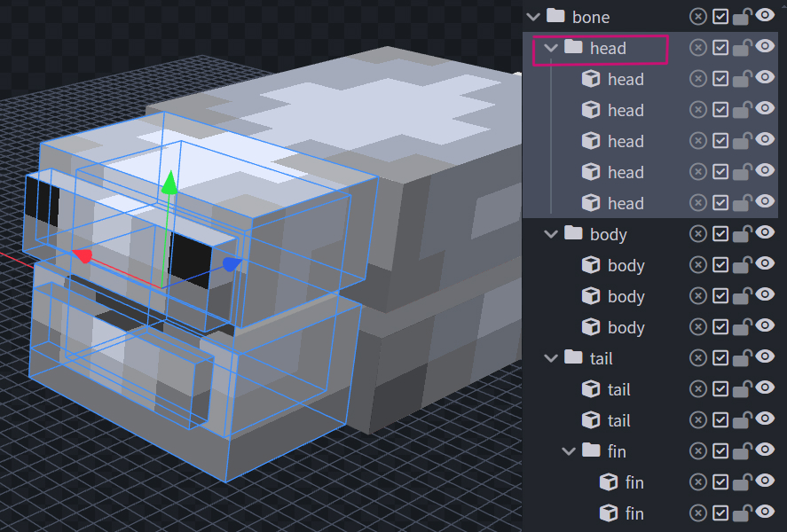
Task: Hide the first tail cube with its eye icon
Action: (x=765, y=387)
